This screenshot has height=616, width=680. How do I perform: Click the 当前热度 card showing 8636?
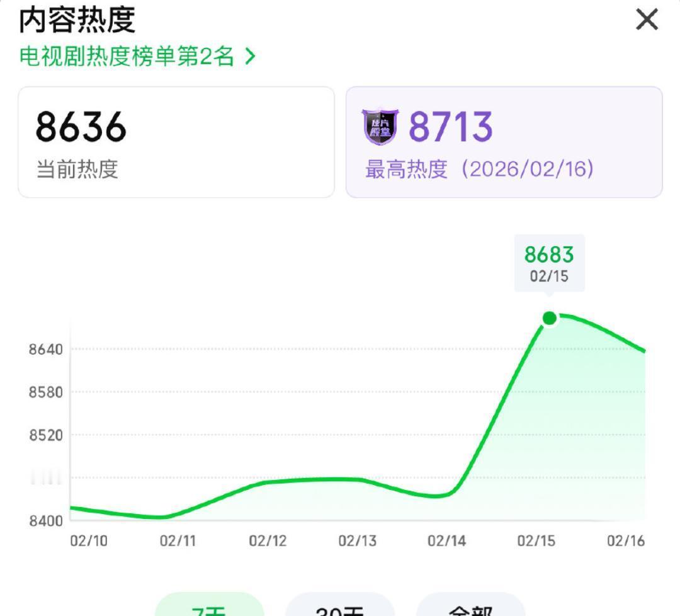pyautogui.click(x=178, y=141)
